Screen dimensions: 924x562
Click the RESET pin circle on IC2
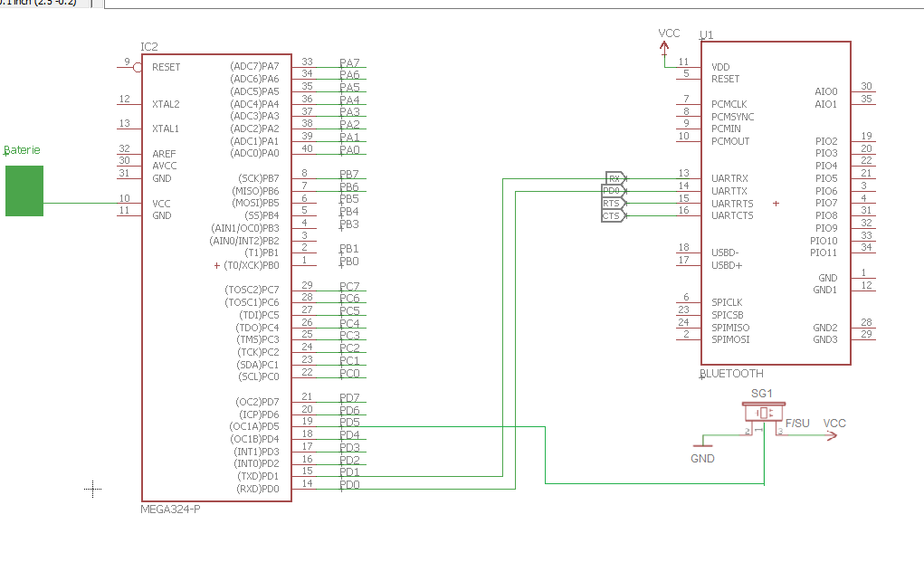[x=138, y=68]
